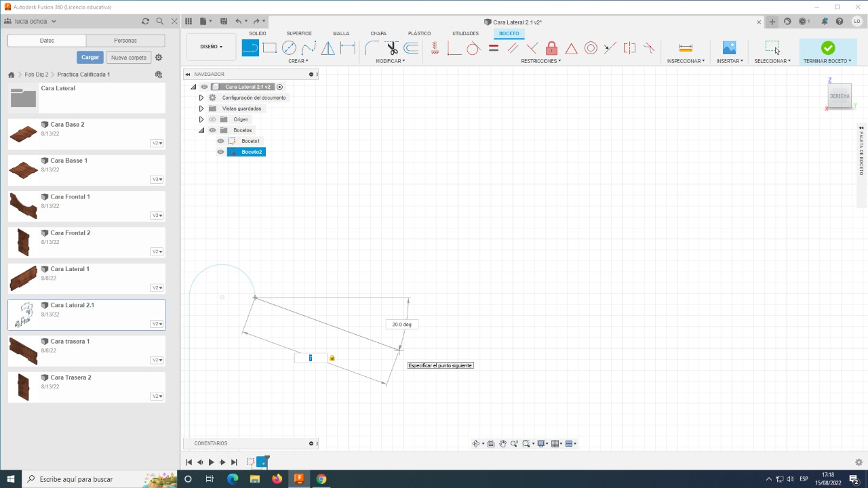This screenshot has width=868, height=488.
Task: Toggle visibility of Cara Lateral 2.1 component
Action: coord(204,87)
